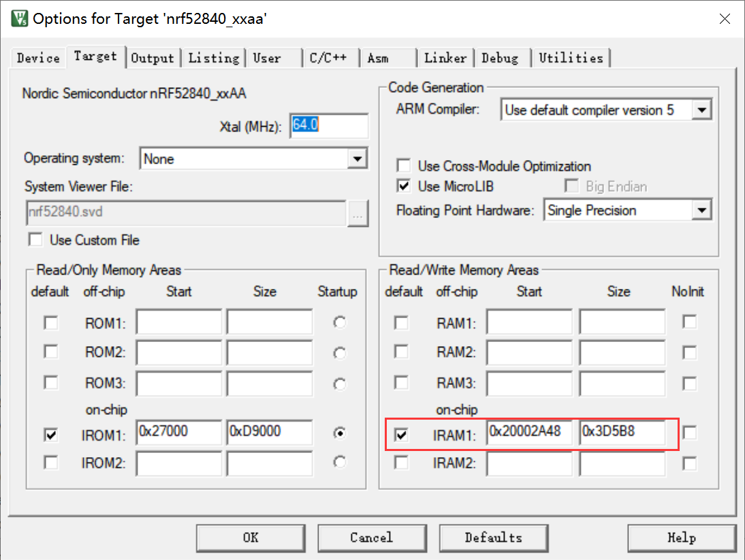Toggle the Big Endian checkbox
745x560 pixels.
point(571,186)
